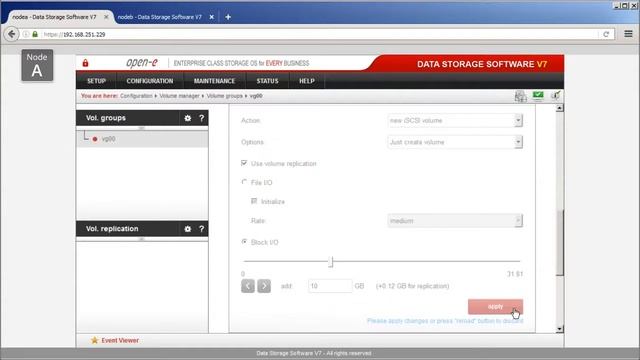
Task: Toggle Use volume replication checkbox
Action: 244,163
